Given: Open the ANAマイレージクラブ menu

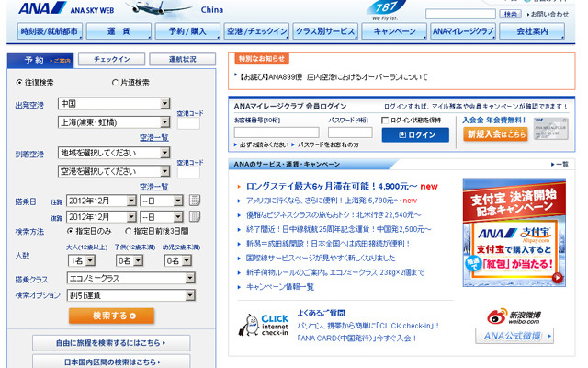Looking at the screenshot, I should click(x=463, y=31).
